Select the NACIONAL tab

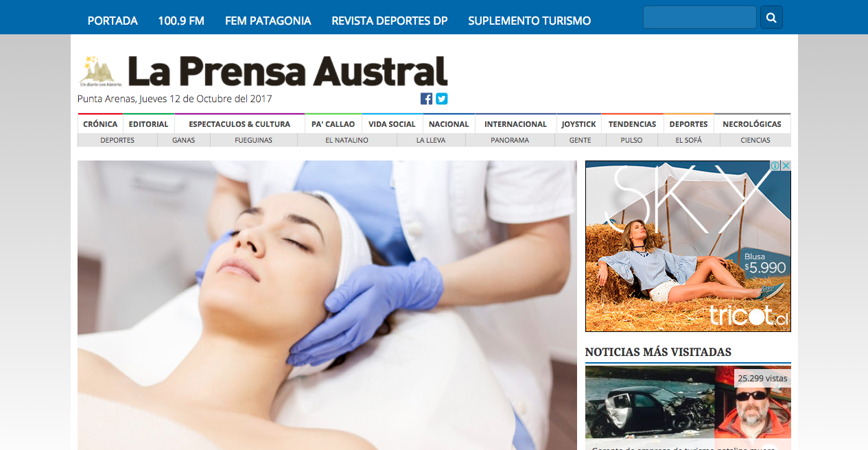pos(449,124)
